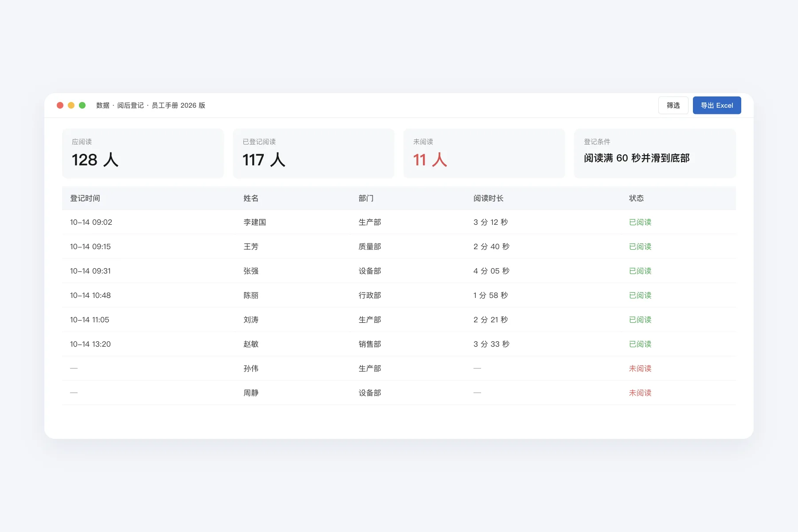This screenshot has height=532, width=798.
Task: Click the 状态 column header
Action: (x=636, y=198)
